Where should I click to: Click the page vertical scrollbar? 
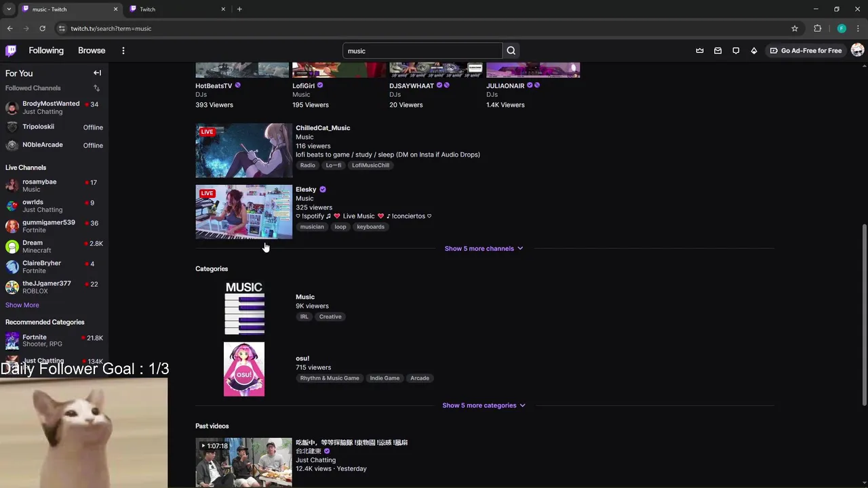[864, 315]
